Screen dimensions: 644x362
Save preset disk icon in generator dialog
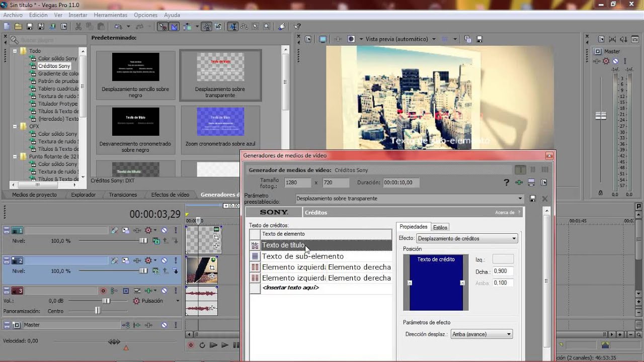click(x=532, y=199)
